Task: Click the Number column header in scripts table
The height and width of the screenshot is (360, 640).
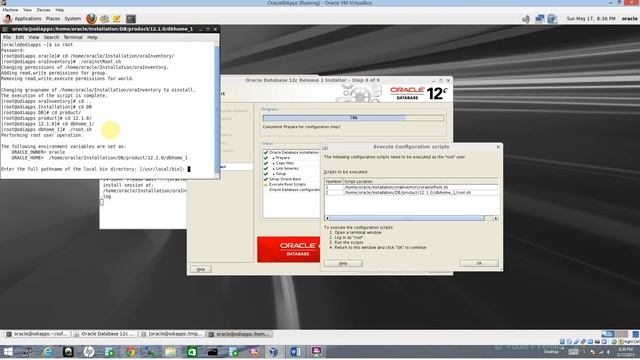Action: pyautogui.click(x=333, y=182)
